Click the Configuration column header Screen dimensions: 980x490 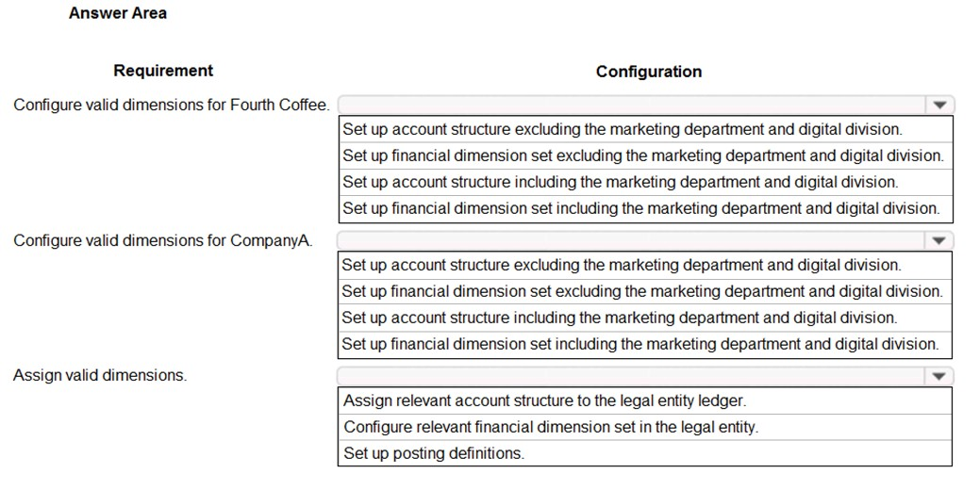(x=649, y=72)
